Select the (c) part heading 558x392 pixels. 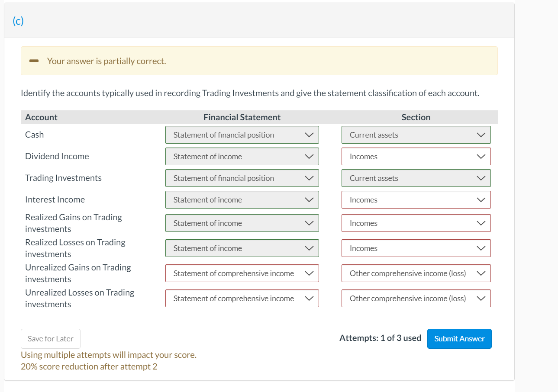pos(18,21)
